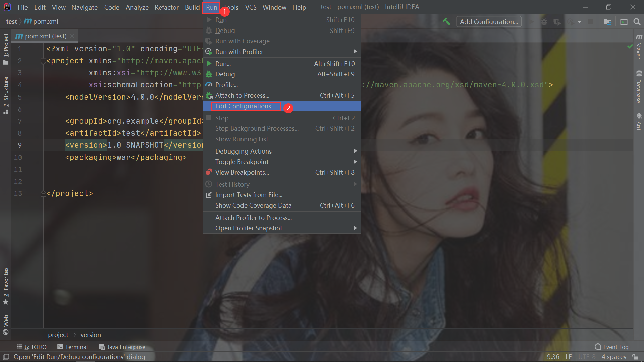Close the pom.xml (test) editor tab
This screenshot has height=362, width=644.
(72, 36)
